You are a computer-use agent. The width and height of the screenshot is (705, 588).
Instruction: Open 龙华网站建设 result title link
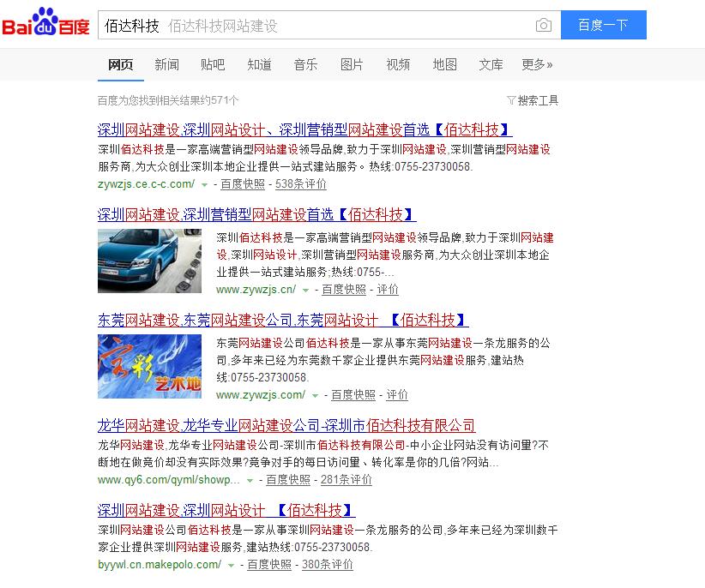[x=286, y=426]
